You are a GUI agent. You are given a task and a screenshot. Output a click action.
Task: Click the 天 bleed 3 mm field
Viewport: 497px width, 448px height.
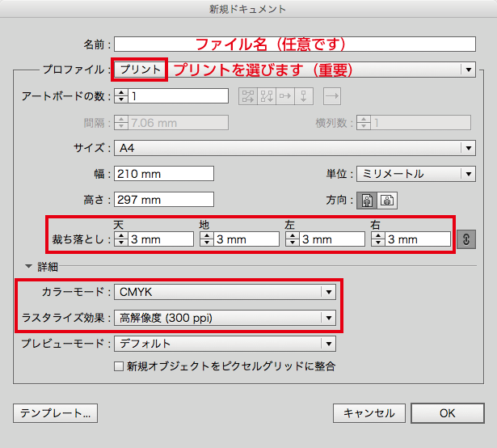tap(161, 239)
